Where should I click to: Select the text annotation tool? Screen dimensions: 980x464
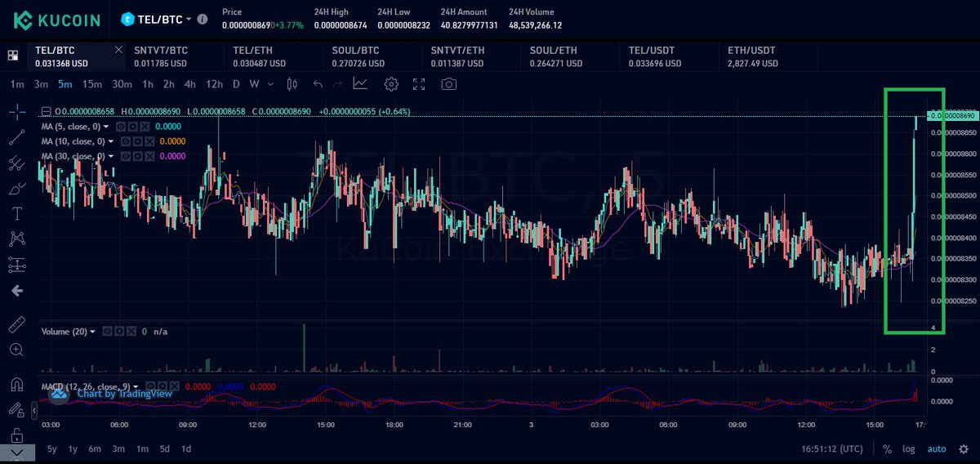coord(16,213)
